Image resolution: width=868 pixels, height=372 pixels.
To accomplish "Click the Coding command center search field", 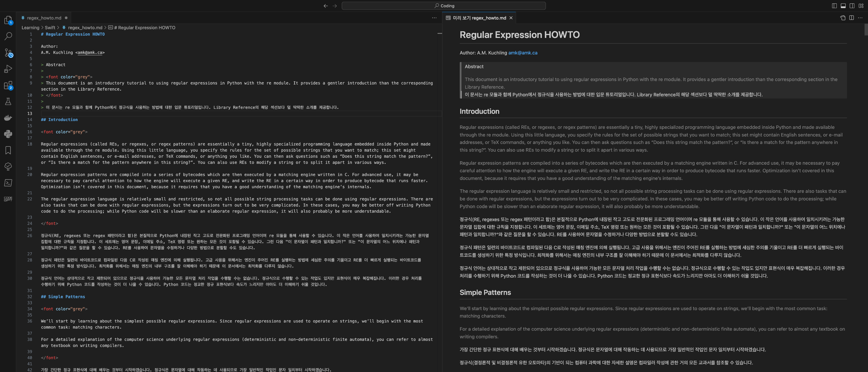I will pos(444,6).
